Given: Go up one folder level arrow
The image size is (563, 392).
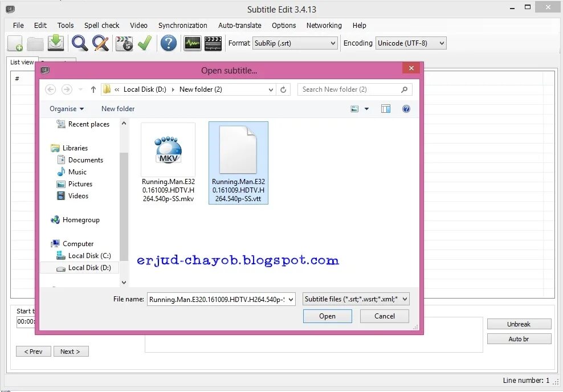Looking at the screenshot, I should click(x=93, y=89).
